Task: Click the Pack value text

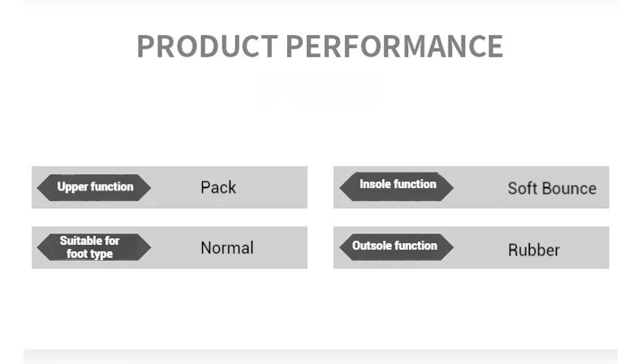Action: 218,187
